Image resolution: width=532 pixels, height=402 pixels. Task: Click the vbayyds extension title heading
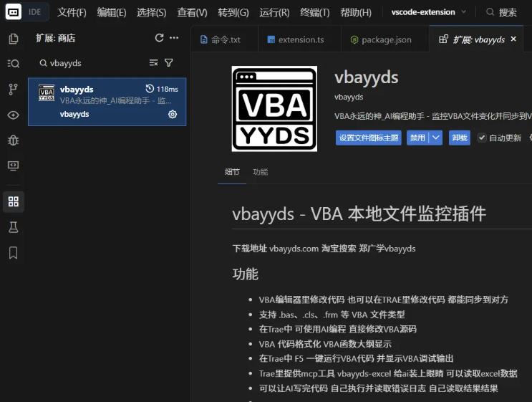click(367, 77)
